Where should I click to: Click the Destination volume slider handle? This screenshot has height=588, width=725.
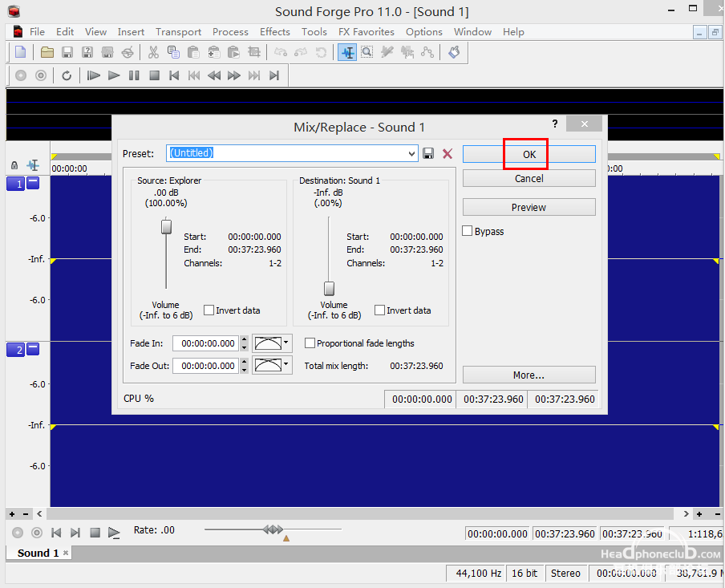click(x=329, y=288)
